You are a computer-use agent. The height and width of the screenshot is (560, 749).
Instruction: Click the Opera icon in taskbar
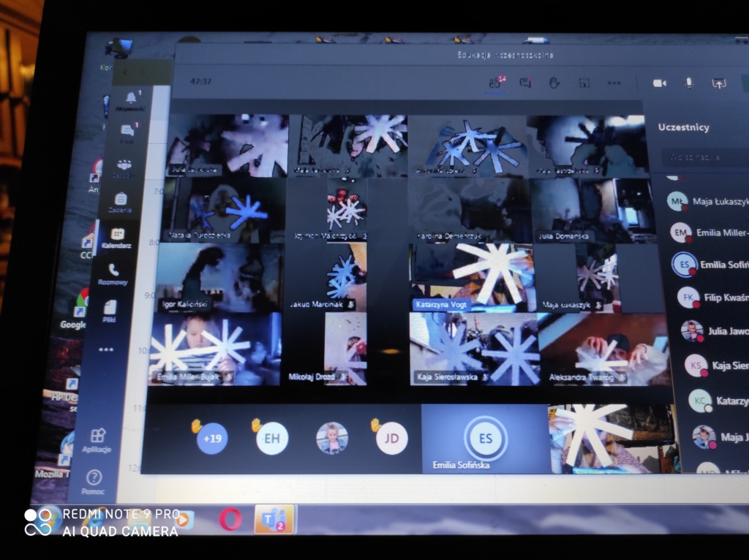point(230,518)
